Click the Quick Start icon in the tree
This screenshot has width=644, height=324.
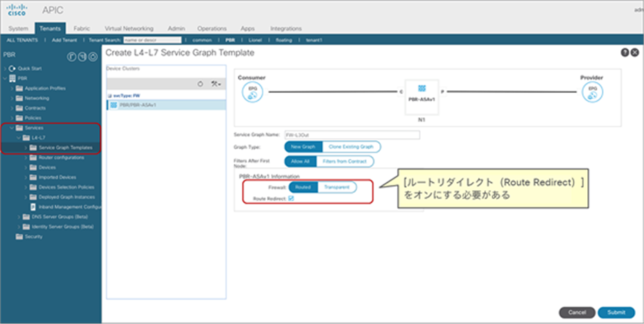(x=12, y=68)
